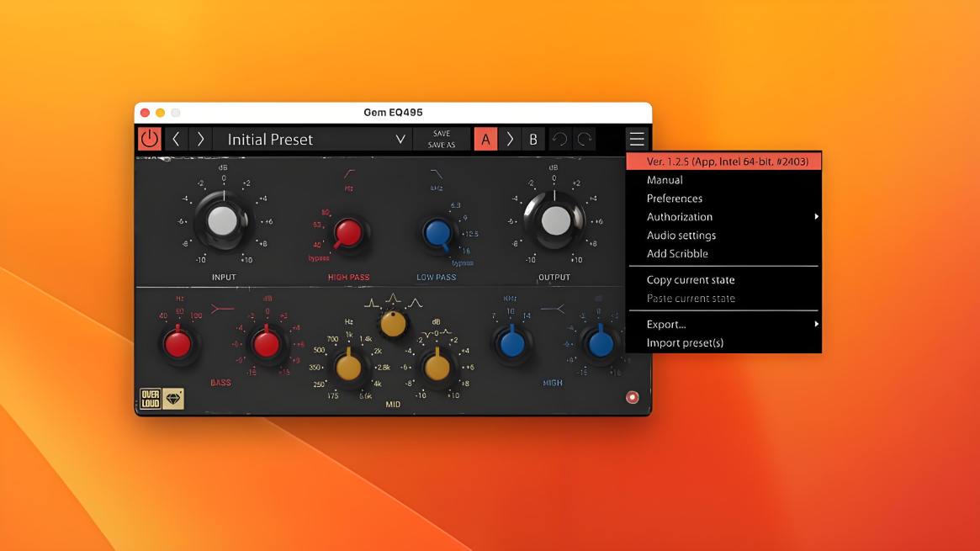The image size is (980, 551).
Task: Click the undo arrow icon
Action: tap(560, 140)
